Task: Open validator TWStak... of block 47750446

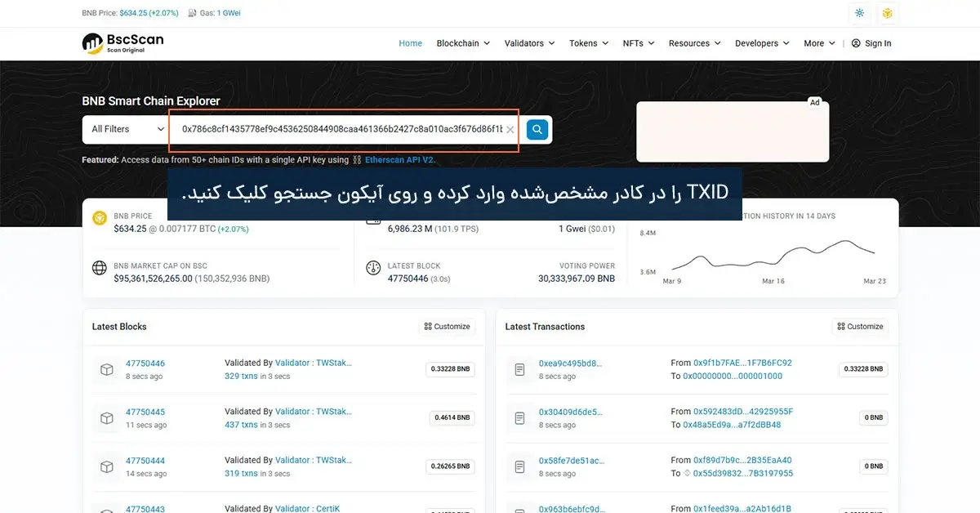Action: tap(314, 363)
